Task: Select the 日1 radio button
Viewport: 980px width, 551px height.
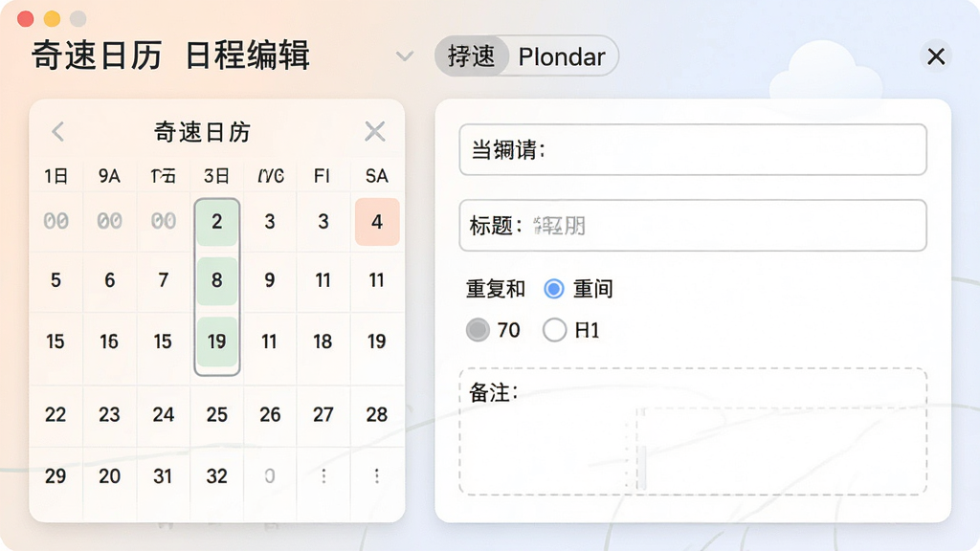Action: click(x=554, y=329)
